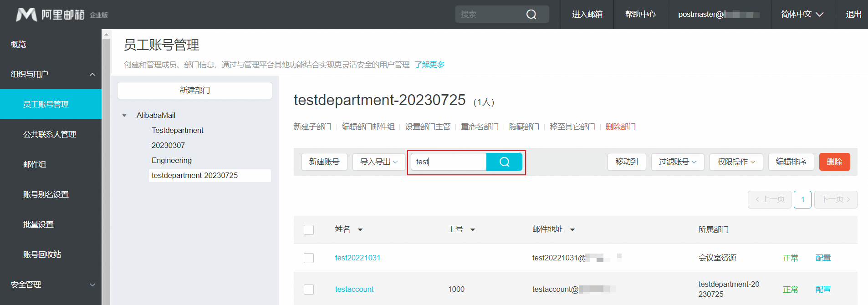The image size is (868, 305).
Task: Check the box for test20221031
Action: tap(309, 258)
